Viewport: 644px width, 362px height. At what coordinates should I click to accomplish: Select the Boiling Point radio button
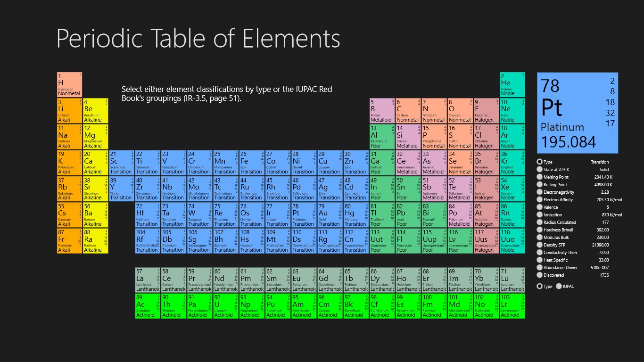[x=540, y=184]
